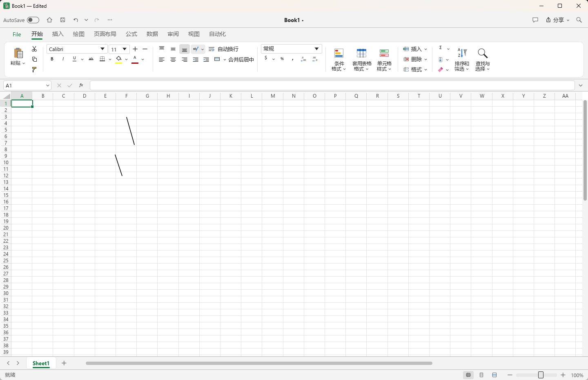Select the Format Painter brush
588x380 pixels.
(34, 69)
